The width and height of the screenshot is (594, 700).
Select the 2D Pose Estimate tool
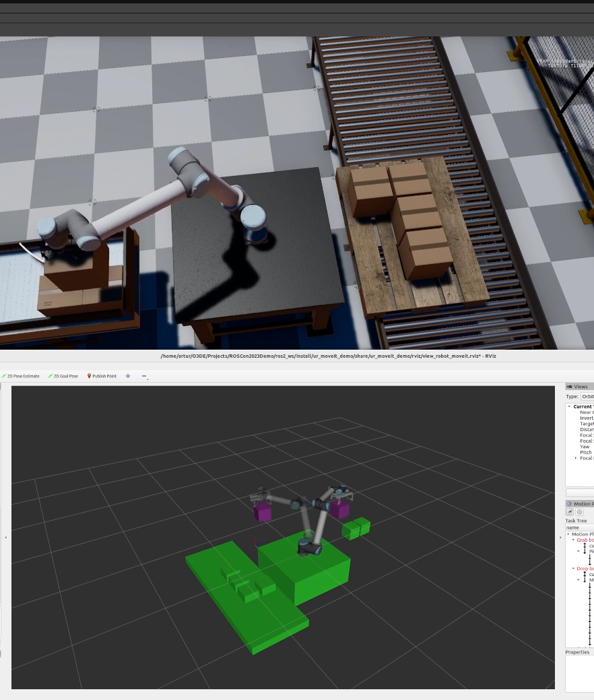point(21,376)
